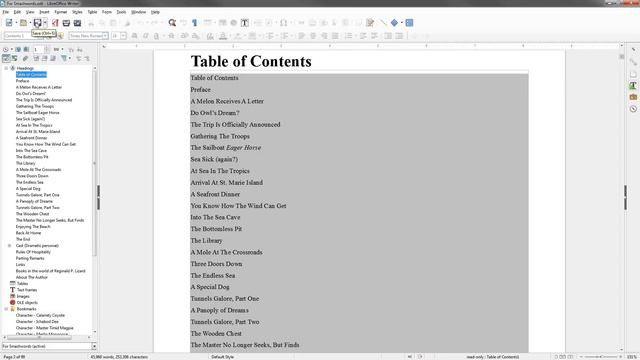This screenshot has height=360, width=640.
Task: Click word count in status bar
Action: coord(119,357)
